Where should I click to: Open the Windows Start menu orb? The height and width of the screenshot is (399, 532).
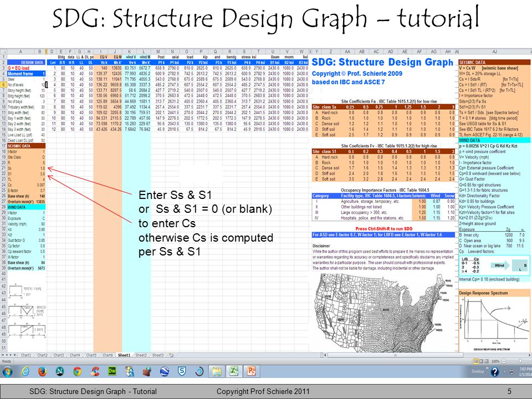(7, 371)
